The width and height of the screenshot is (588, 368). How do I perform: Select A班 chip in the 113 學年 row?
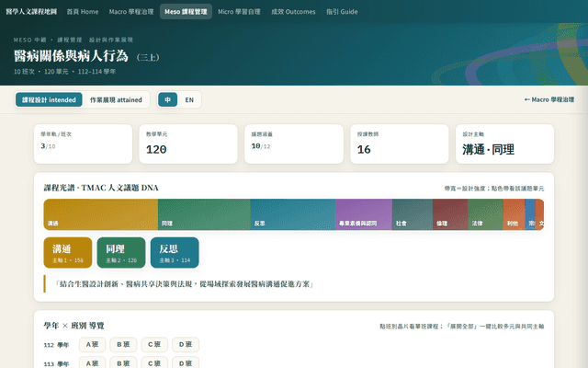pos(92,363)
